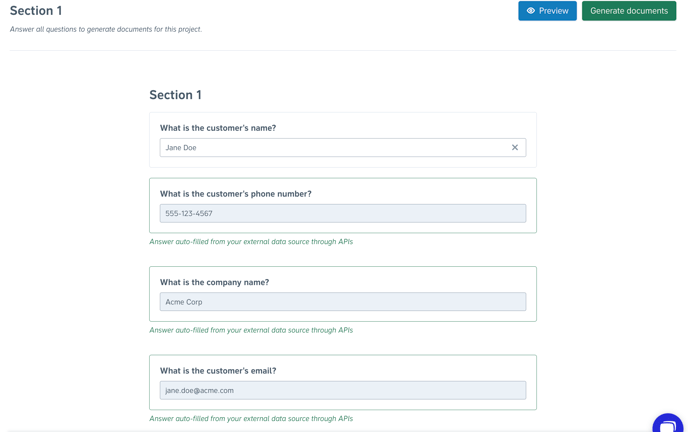Click auto-filled note below company name field
The height and width of the screenshot is (432, 688).
pyautogui.click(x=251, y=330)
